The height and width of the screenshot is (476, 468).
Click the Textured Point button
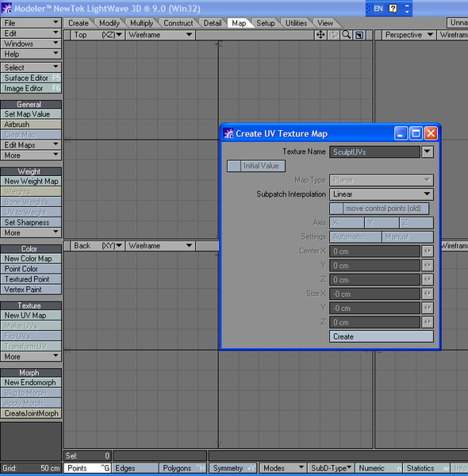coord(31,279)
